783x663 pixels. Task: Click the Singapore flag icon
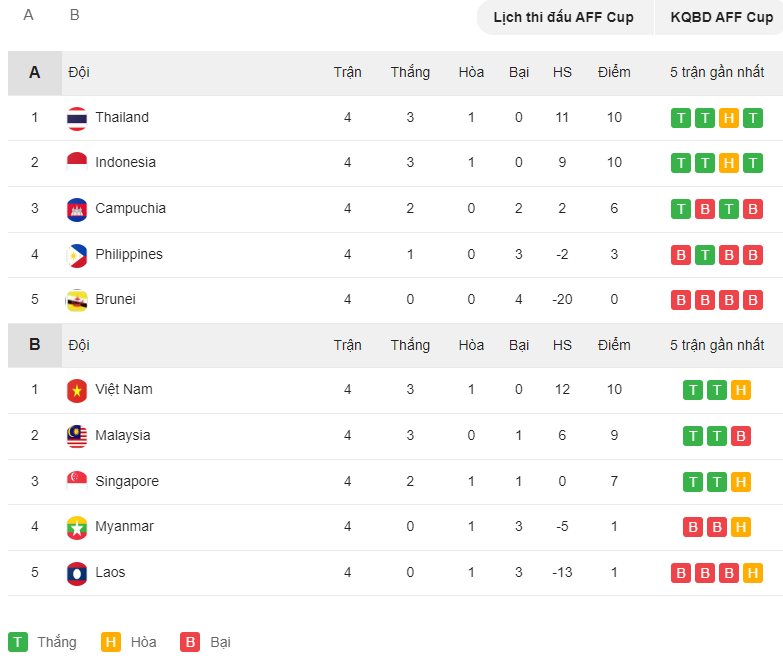pos(77,482)
